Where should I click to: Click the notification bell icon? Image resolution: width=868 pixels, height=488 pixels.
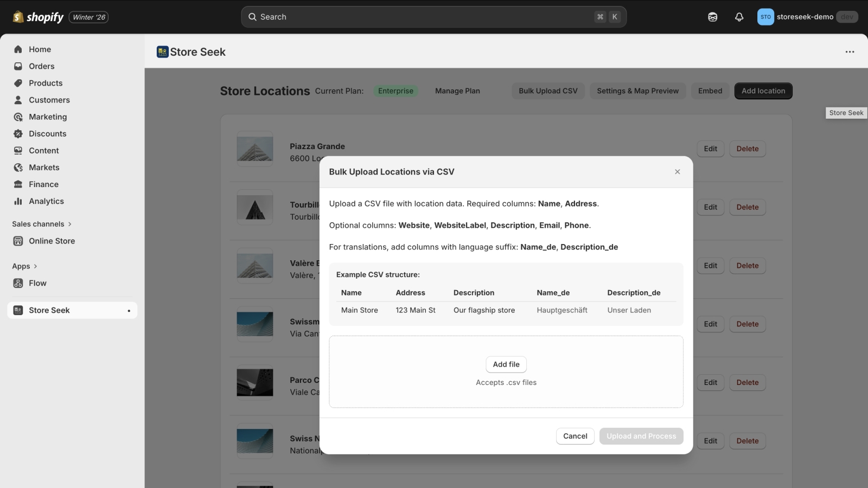739,17
